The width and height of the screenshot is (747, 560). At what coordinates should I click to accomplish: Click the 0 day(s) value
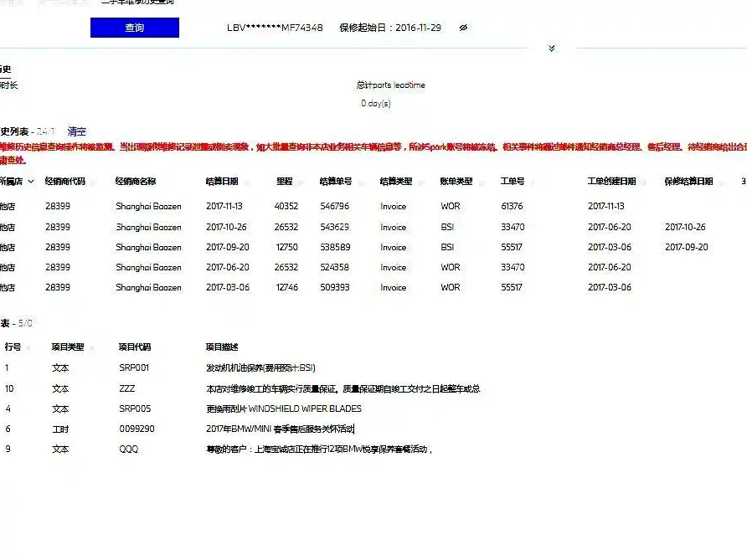[x=376, y=103]
